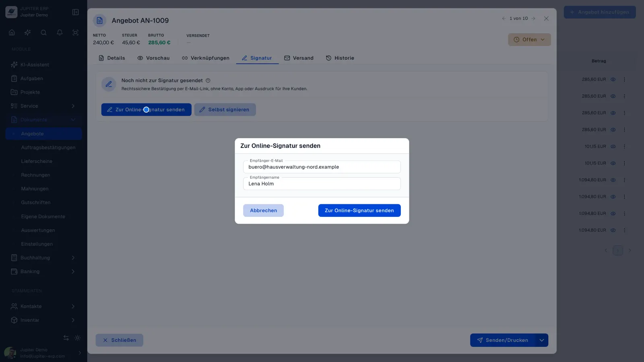644x362 pixels.
Task: Click the Empfänger-E-Mail input field
Action: click(322, 167)
